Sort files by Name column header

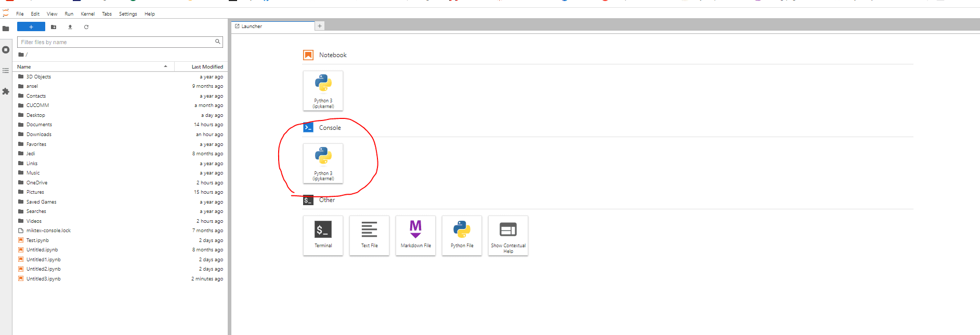(24, 67)
